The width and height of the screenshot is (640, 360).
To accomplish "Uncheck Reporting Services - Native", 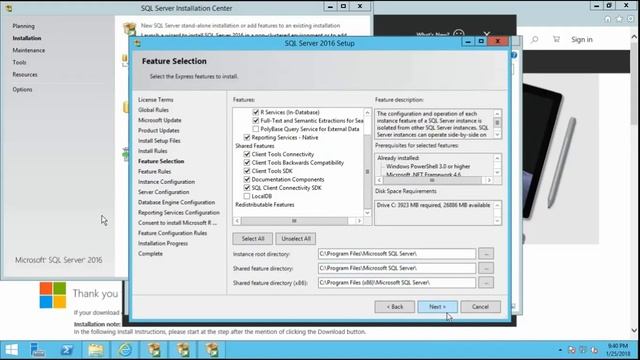I will tap(247, 138).
